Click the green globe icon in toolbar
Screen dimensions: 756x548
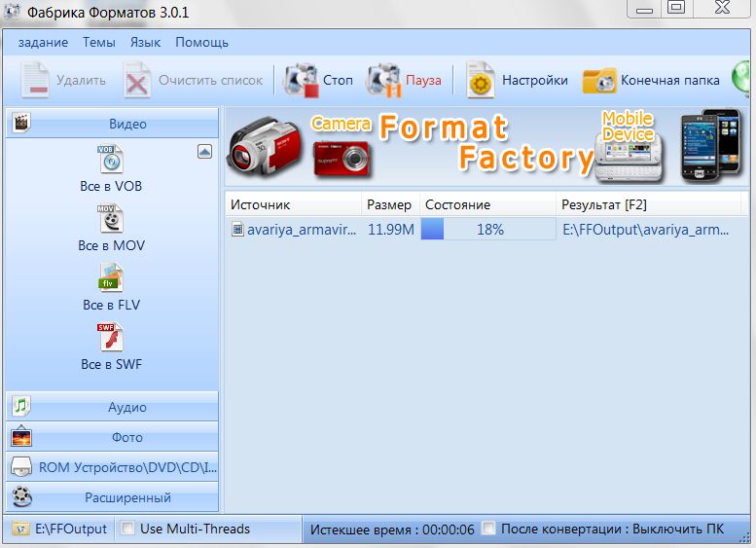pyautogui.click(x=742, y=79)
